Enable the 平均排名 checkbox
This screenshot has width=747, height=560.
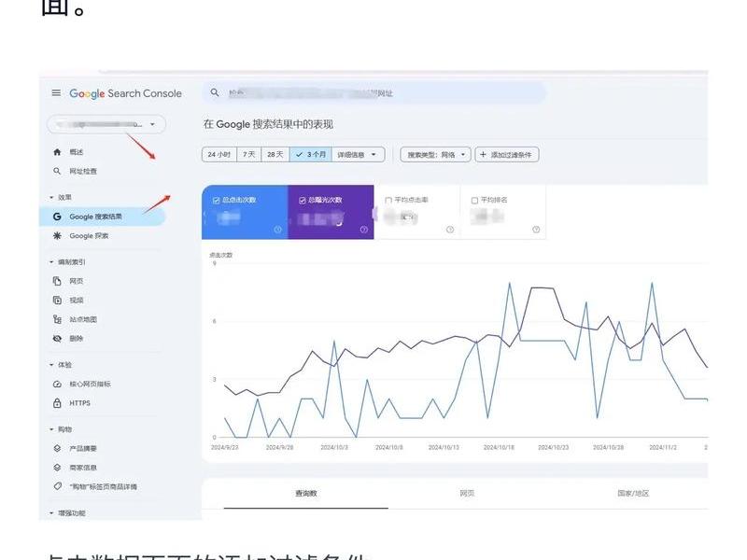coord(474,201)
